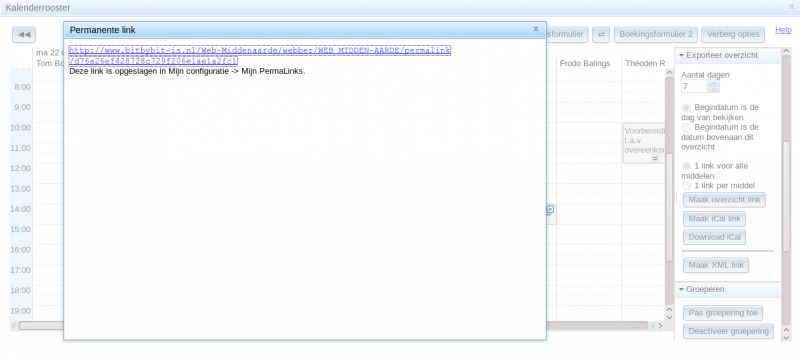
Task: Decrease Aantal dagen with the stepper down arrow
Action: [713, 89]
